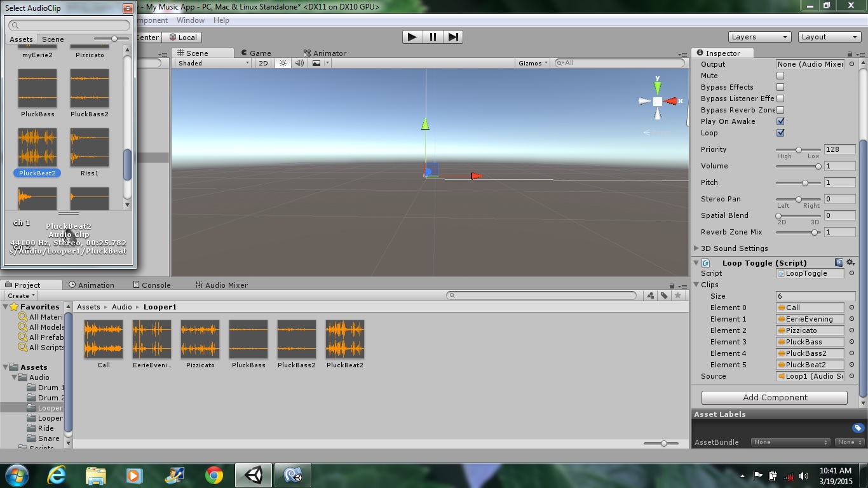
Task: Open Google Chrome from taskbar
Action: point(214,475)
